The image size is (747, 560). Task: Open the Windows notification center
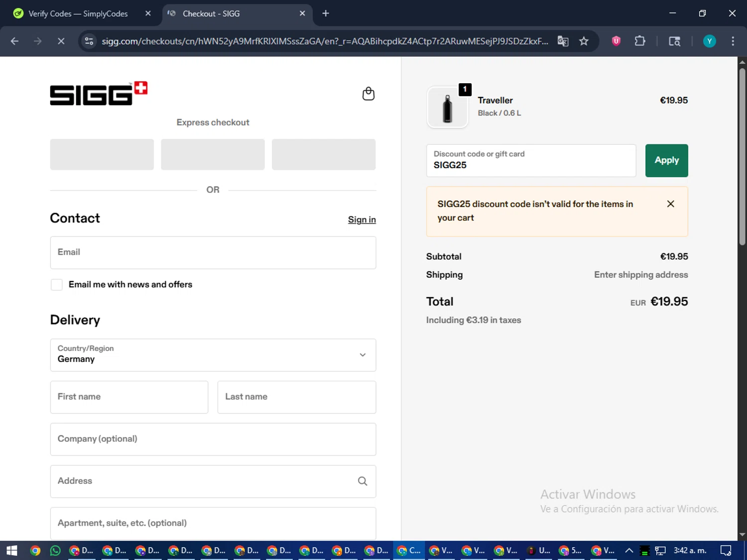click(726, 551)
